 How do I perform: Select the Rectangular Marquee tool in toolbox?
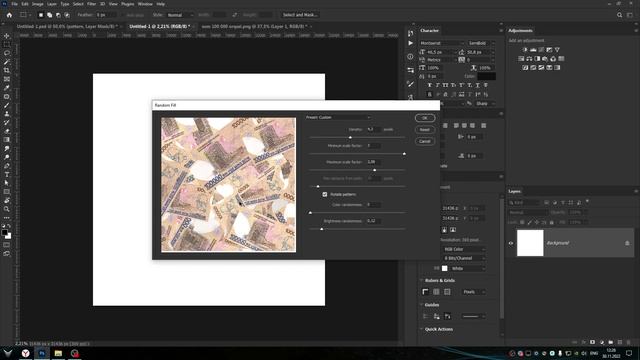pos(7,44)
